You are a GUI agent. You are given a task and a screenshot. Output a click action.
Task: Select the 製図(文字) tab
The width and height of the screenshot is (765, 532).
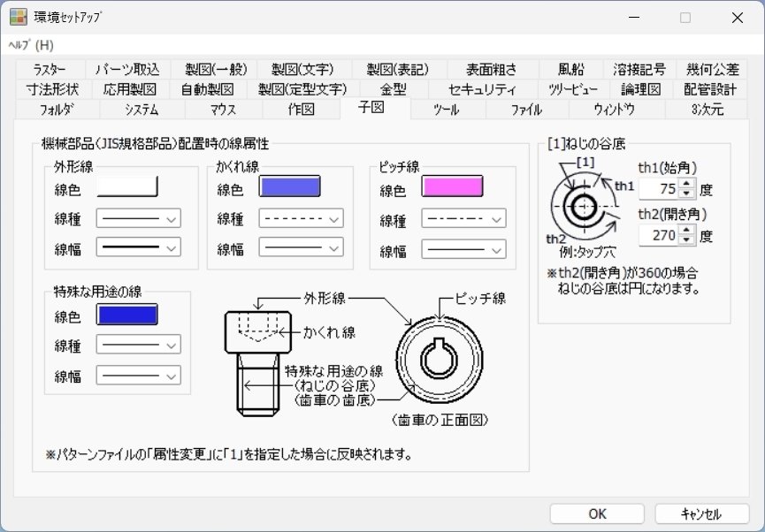pyautogui.click(x=304, y=69)
